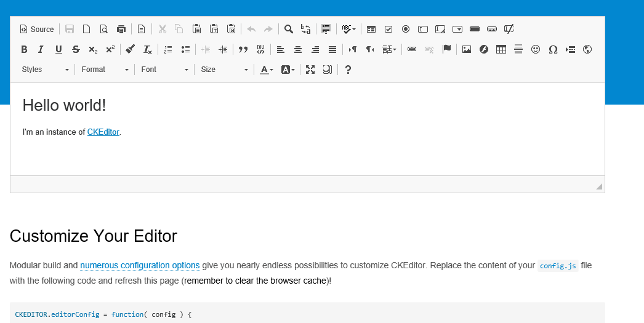
Task: Toggle Strikethrough formatting
Action: (x=76, y=50)
